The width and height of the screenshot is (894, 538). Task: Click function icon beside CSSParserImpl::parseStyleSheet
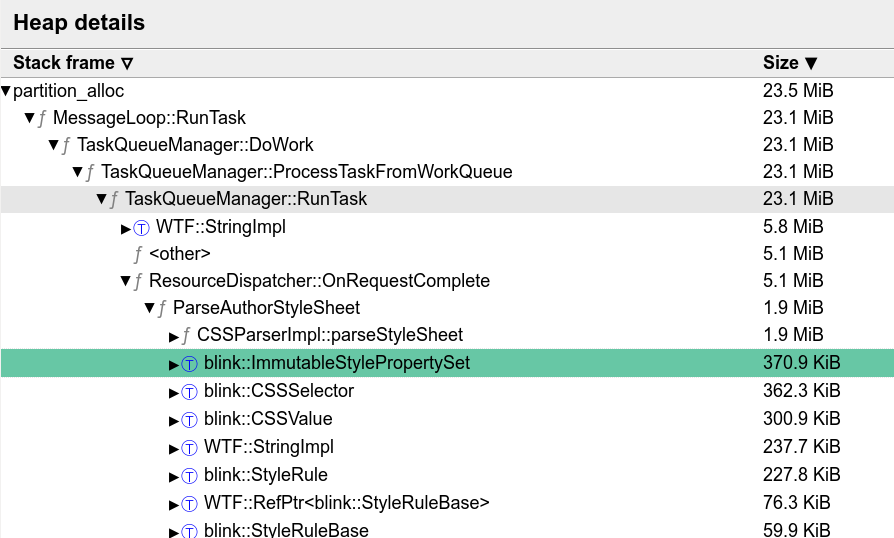(x=186, y=335)
